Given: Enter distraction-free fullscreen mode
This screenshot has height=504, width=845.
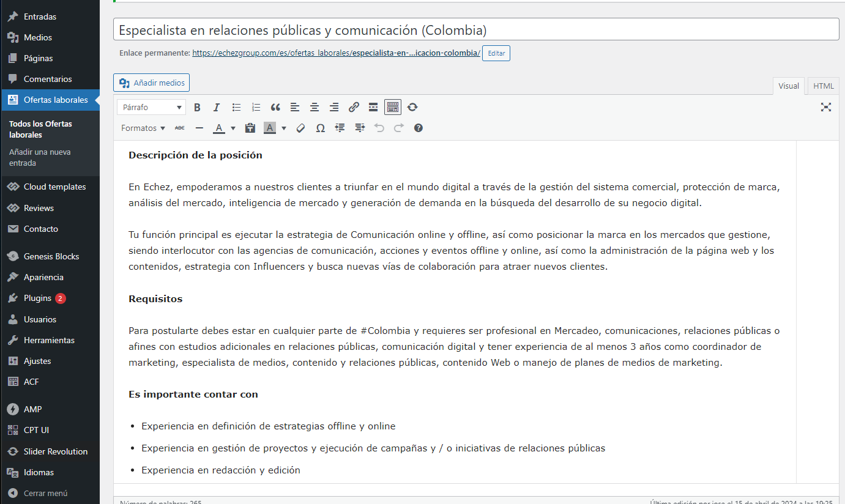Looking at the screenshot, I should click(826, 107).
